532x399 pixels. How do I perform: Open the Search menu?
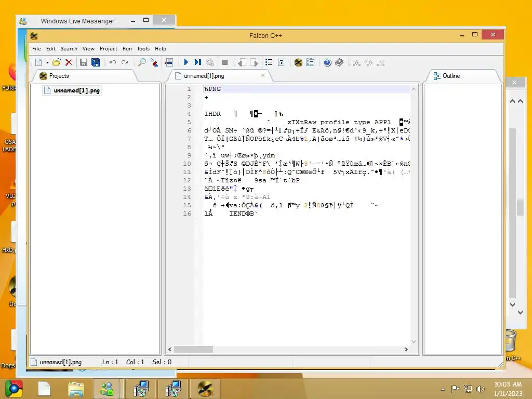[x=69, y=48]
